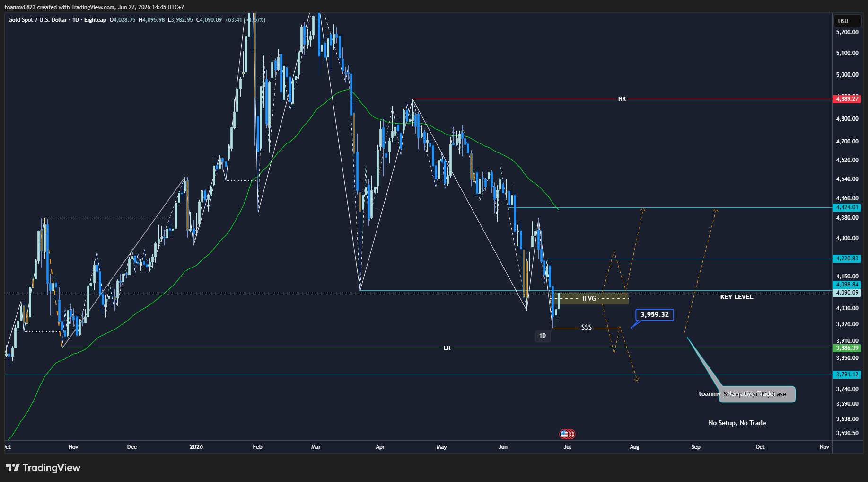Select the 3,959.32 price callout
Image resolution: width=868 pixels, height=482 pixels.
[x=655, y=314]
